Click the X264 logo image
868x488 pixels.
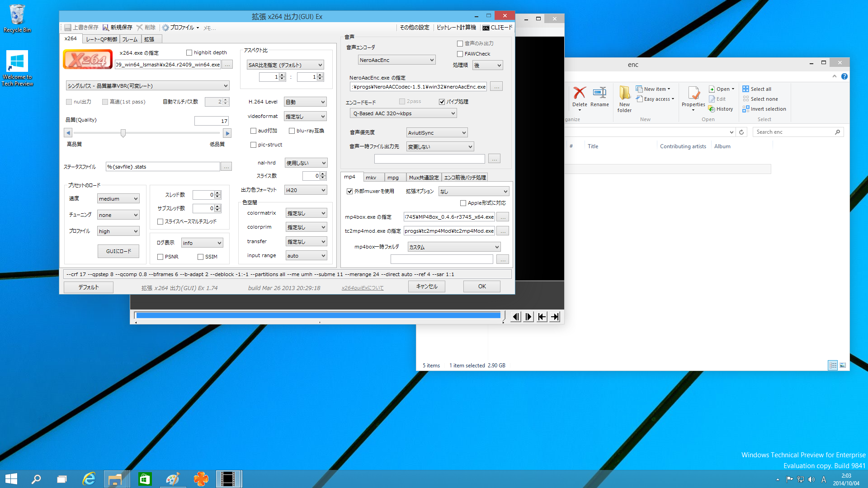coord(88,59)
